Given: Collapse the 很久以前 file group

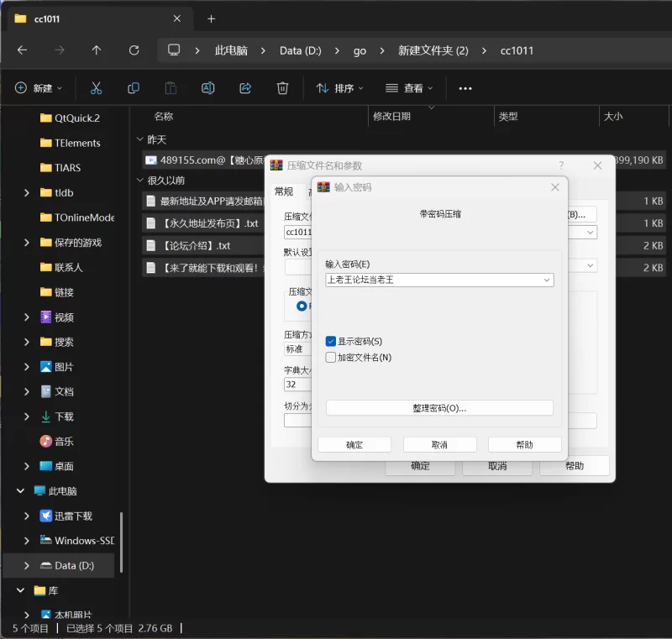Looking at the screenshot, I should pyautogui.click(x=139, y=181).
